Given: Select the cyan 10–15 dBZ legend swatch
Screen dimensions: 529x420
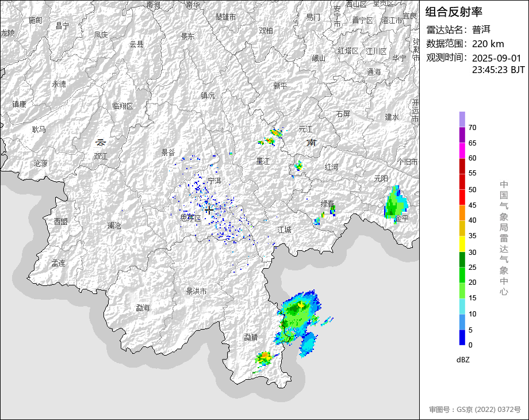Looking at the screenshot, I should coord(462,306).
